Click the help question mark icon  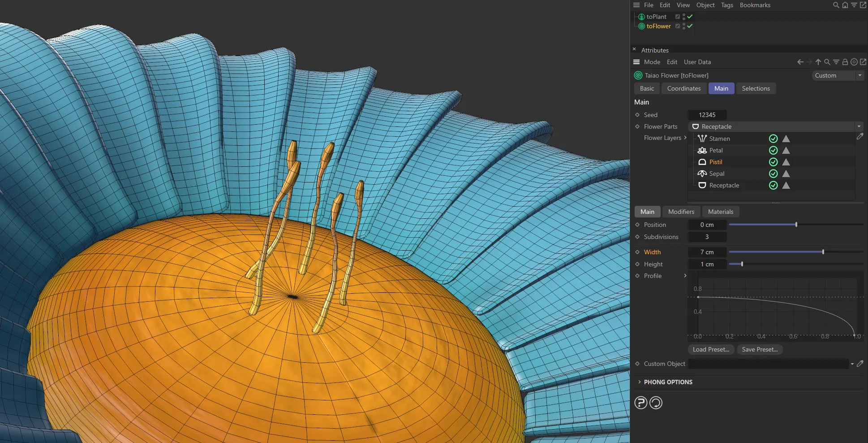point(641,403)
